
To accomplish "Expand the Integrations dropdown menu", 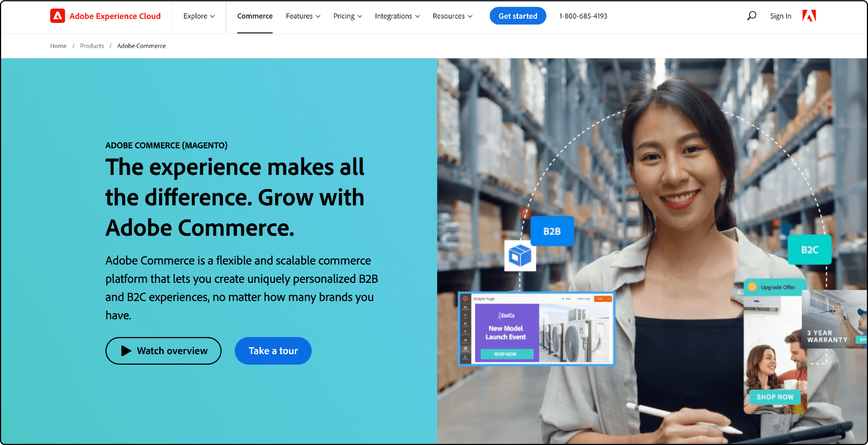I will pyautogui.click(x=397, y=16).
